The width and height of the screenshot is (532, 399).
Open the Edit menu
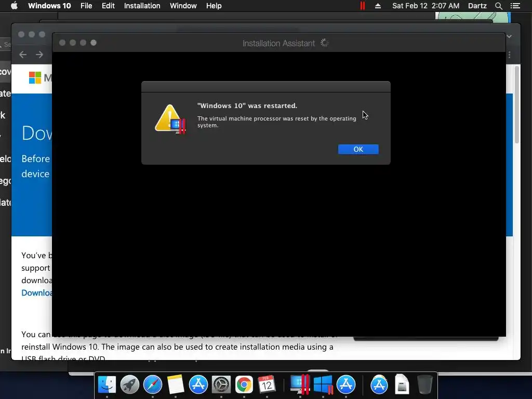[108, 6]
